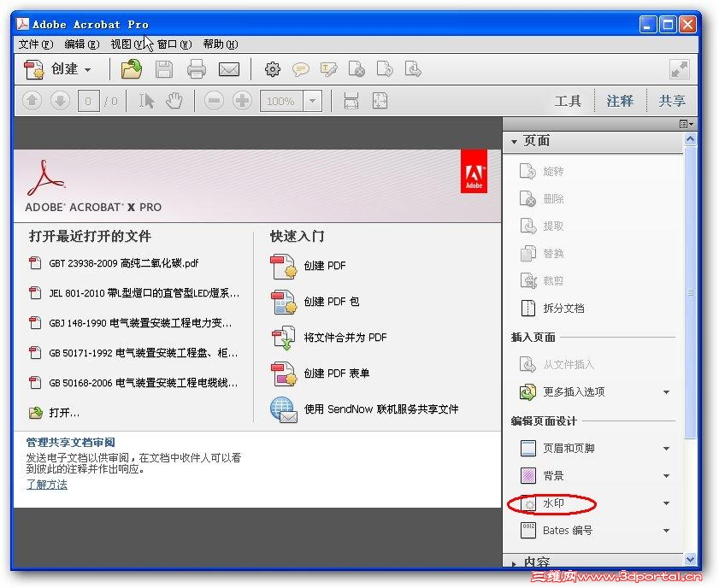The image size is (719, 588).
Task: Open the 帮助(H) menu
Action: coord(220,44)
